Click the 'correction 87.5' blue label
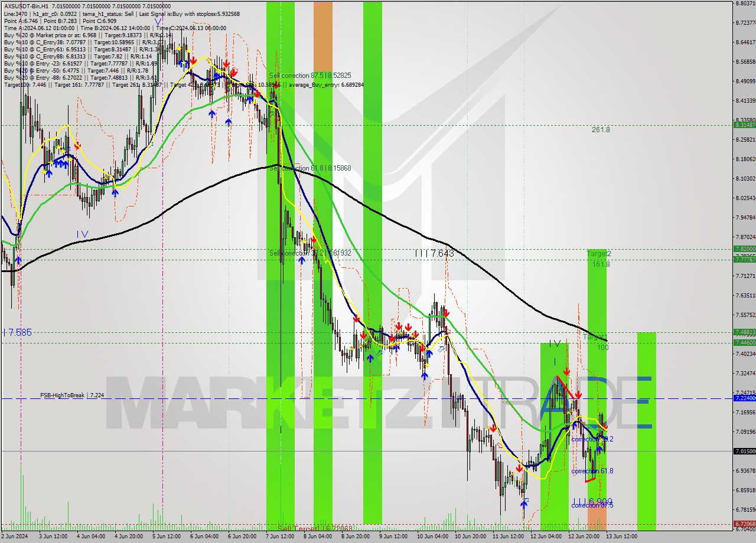This screenshot has height=543, width=756. tap(592, 505)
